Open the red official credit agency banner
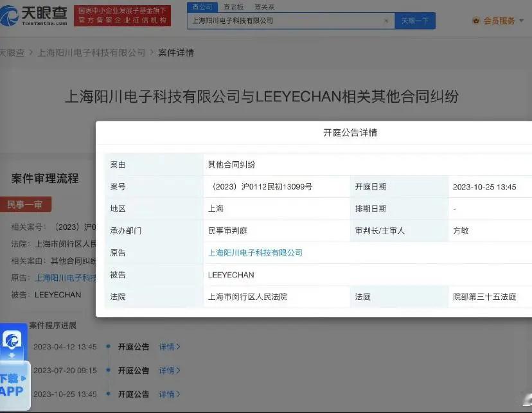The width and height of the screenshot is (532, 413). 122,15
